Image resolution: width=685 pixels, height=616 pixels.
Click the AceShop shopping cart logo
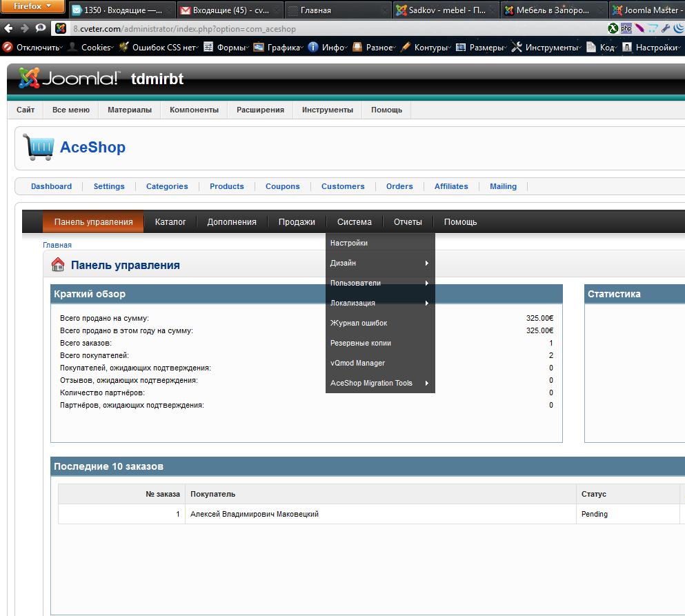click(39, 147)
